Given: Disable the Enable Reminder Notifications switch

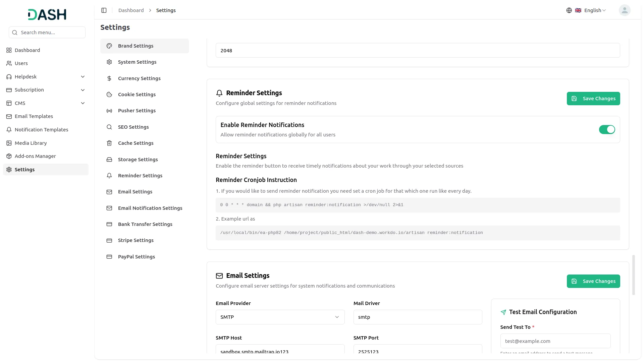Looking at the screenshot, I should click(607, 129).
